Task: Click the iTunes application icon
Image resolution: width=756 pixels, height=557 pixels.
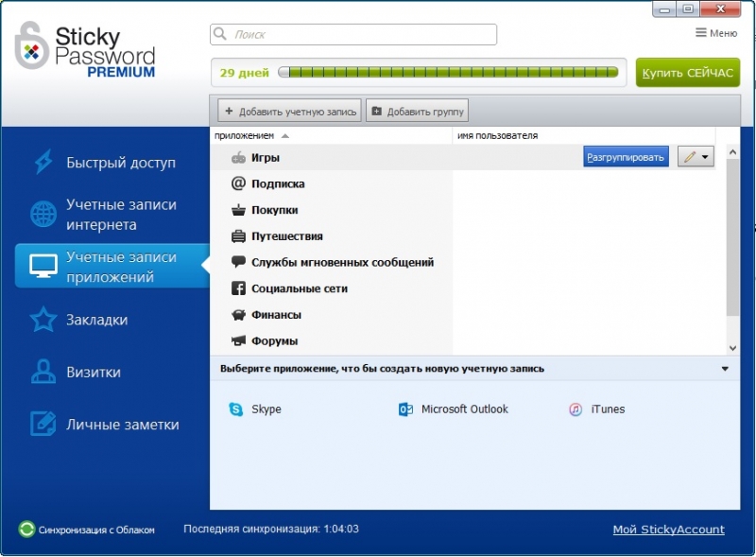Action: point(576,409)
